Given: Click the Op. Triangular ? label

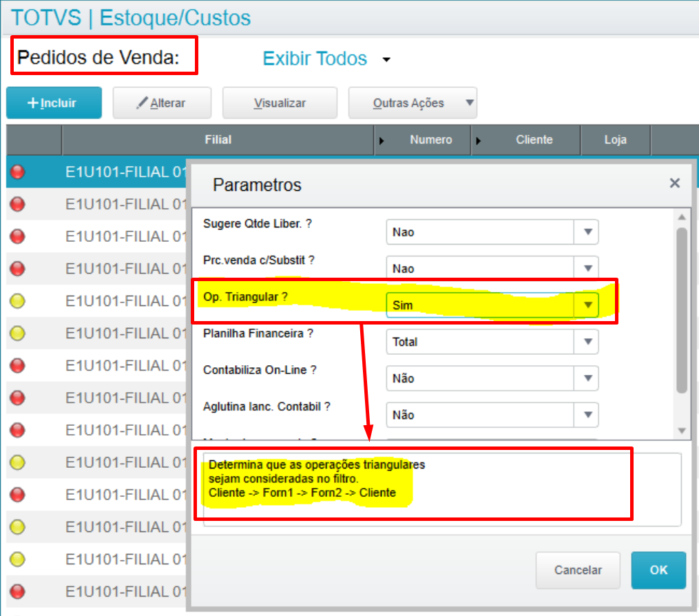Looking at the screenshot, I should [x=245, y=296].
